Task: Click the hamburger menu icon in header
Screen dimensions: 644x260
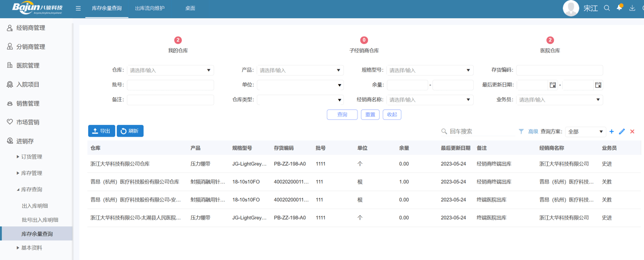Action: 78,9
